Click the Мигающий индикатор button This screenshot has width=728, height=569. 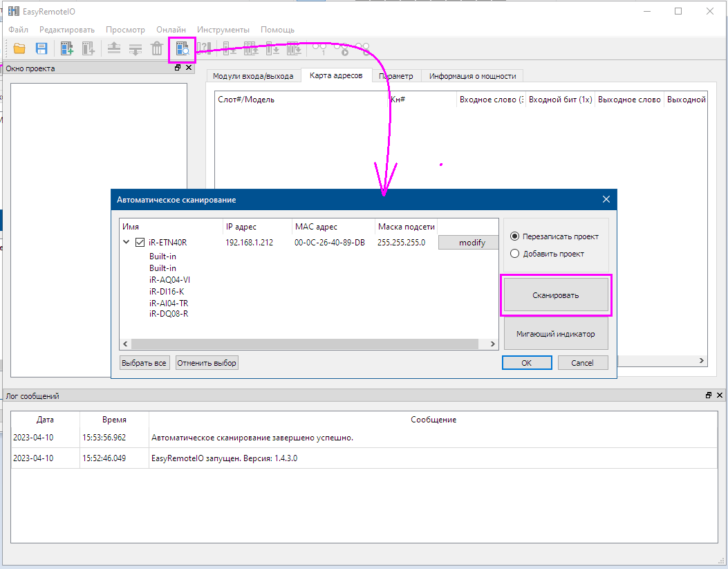(x=556, y=334)
